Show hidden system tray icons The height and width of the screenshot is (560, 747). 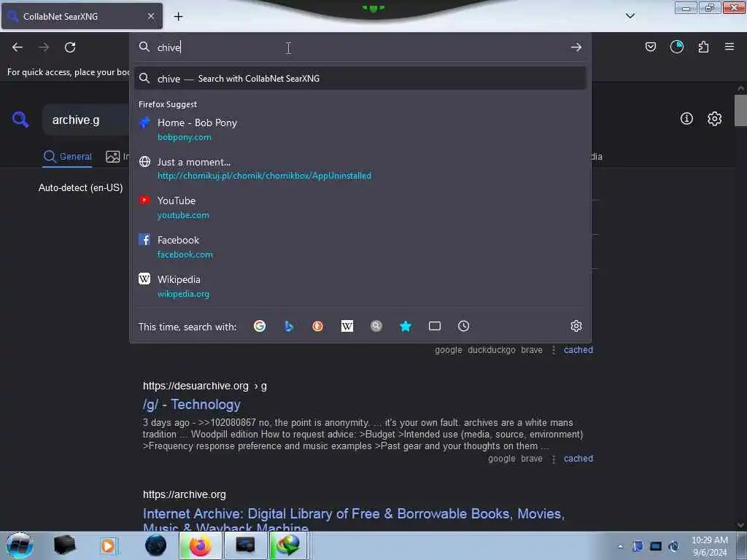tap(620, 546)
